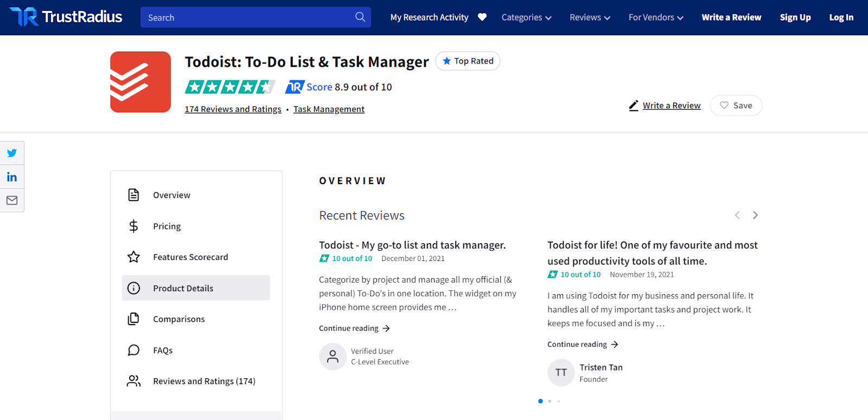The height and width of the screenshot is (420, 868).
Task: Go to previous reviews with left arrow
Action: [737, 215]
